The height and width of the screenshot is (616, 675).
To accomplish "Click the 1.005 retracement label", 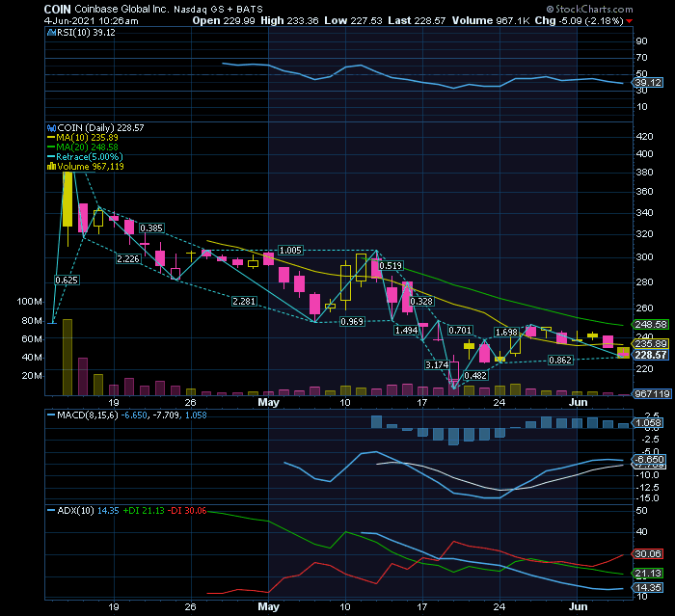I will click(x=290, y=250).
